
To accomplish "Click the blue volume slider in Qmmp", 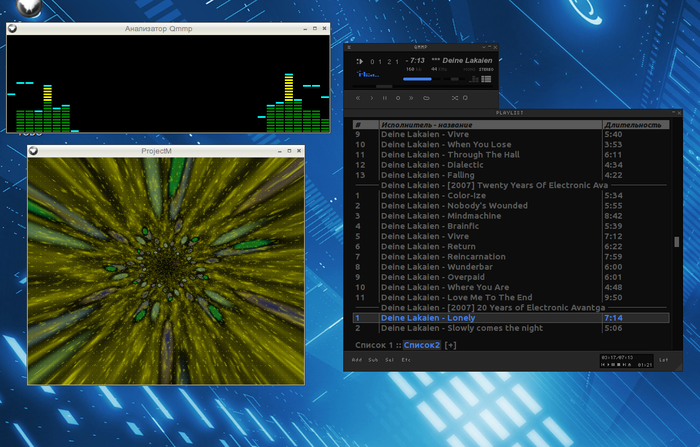I will [416, 78].
